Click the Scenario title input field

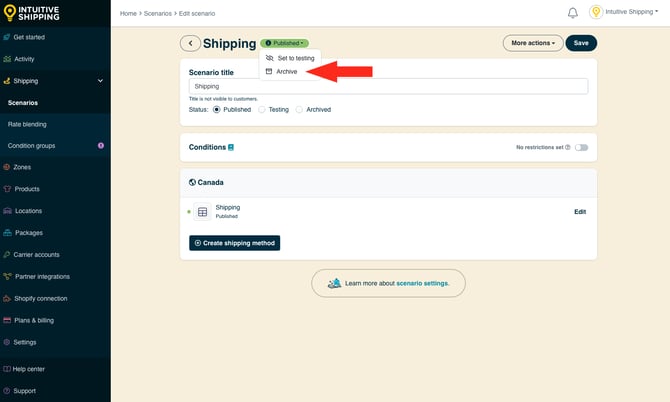[388, 86]
